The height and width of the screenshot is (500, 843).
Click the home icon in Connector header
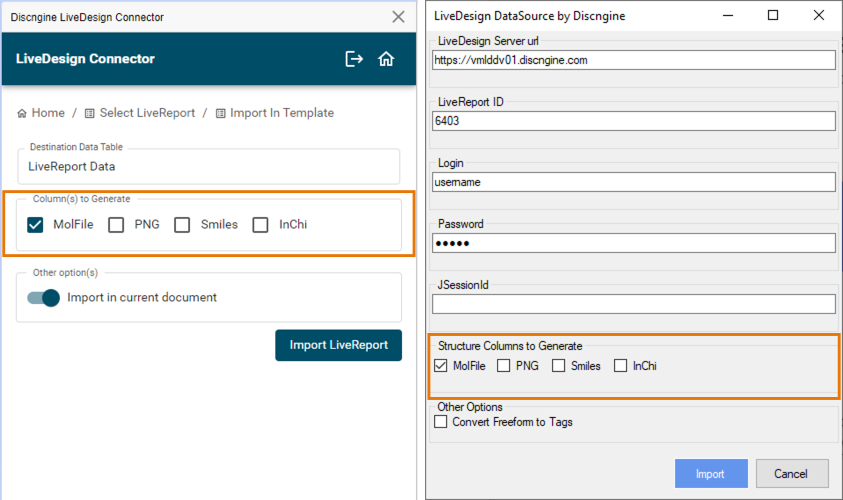[x=386, y=59]
